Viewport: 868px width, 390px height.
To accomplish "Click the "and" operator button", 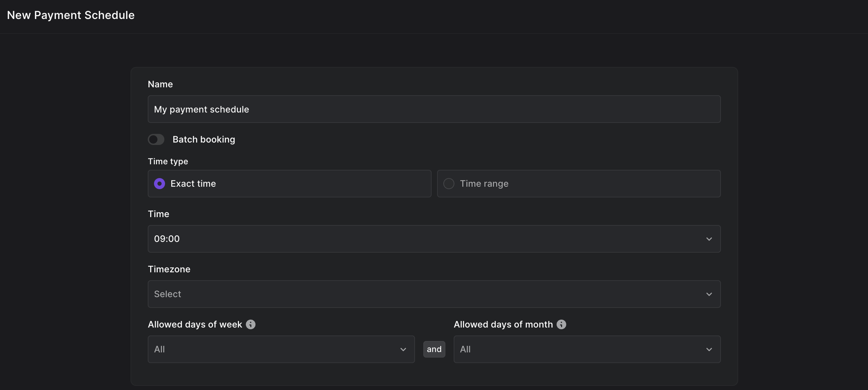I will click(x=434, y=349).
